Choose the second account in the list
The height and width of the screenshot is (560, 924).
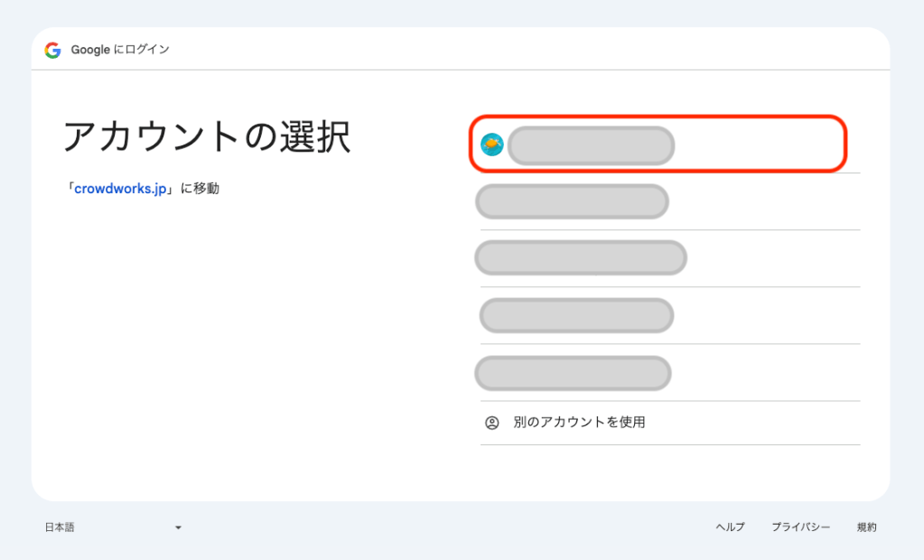click(572, 201)
